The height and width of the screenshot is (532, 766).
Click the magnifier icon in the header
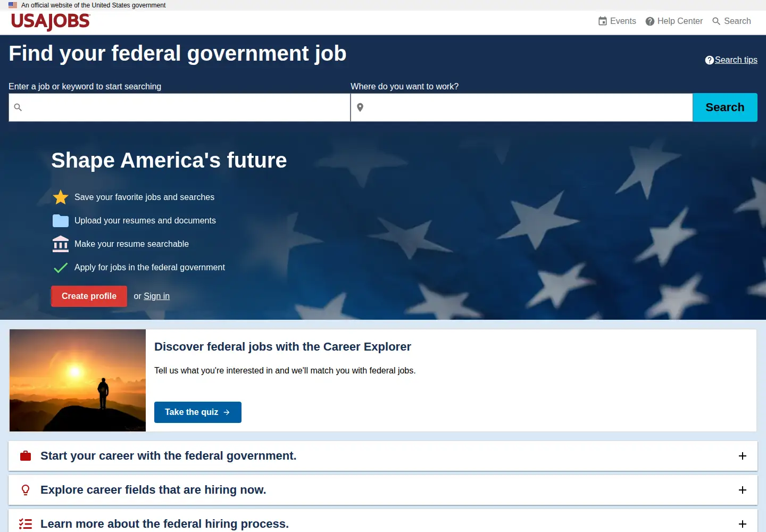click(x=717, y=21)
